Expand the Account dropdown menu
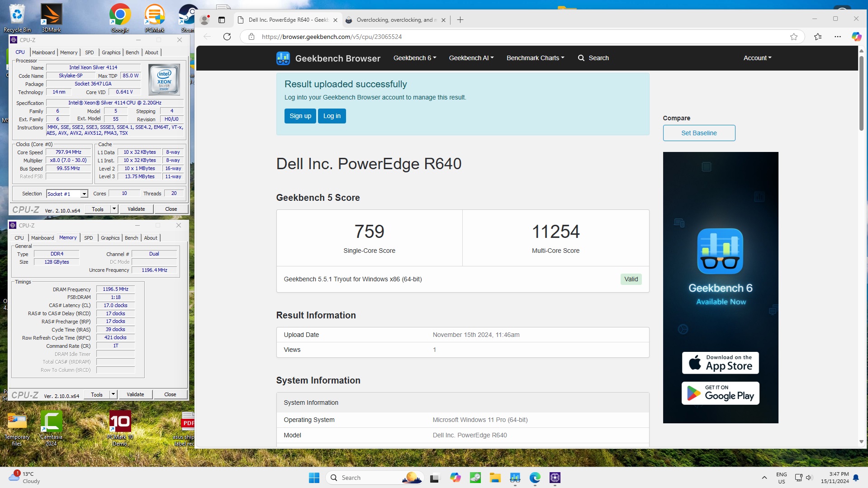Viewport: 868px width, 488px height. tap(757, 58)
